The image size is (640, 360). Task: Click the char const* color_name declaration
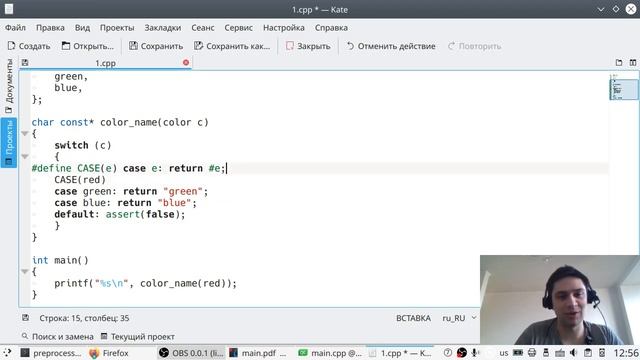point(120,122)
